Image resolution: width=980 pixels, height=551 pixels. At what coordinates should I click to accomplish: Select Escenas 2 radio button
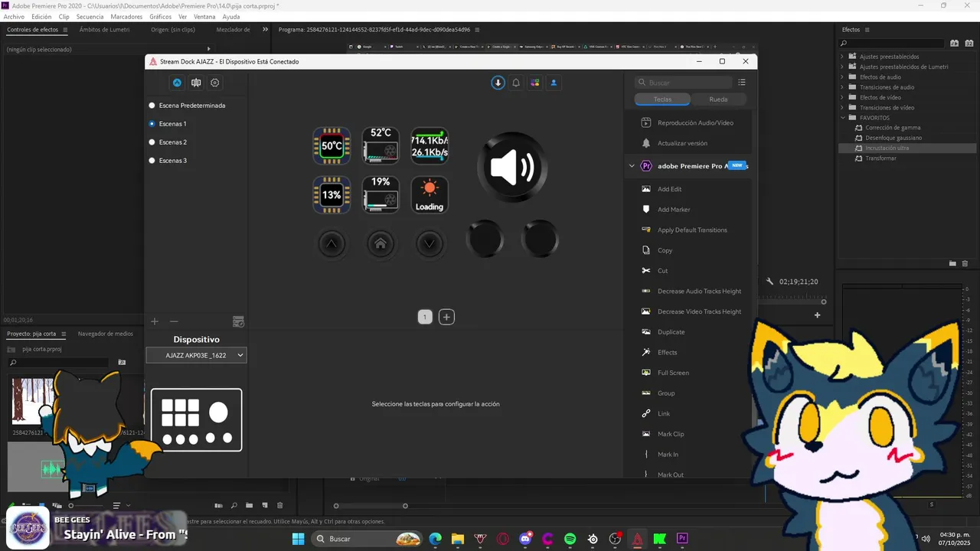pyautogui.click(x=152, y=142)
